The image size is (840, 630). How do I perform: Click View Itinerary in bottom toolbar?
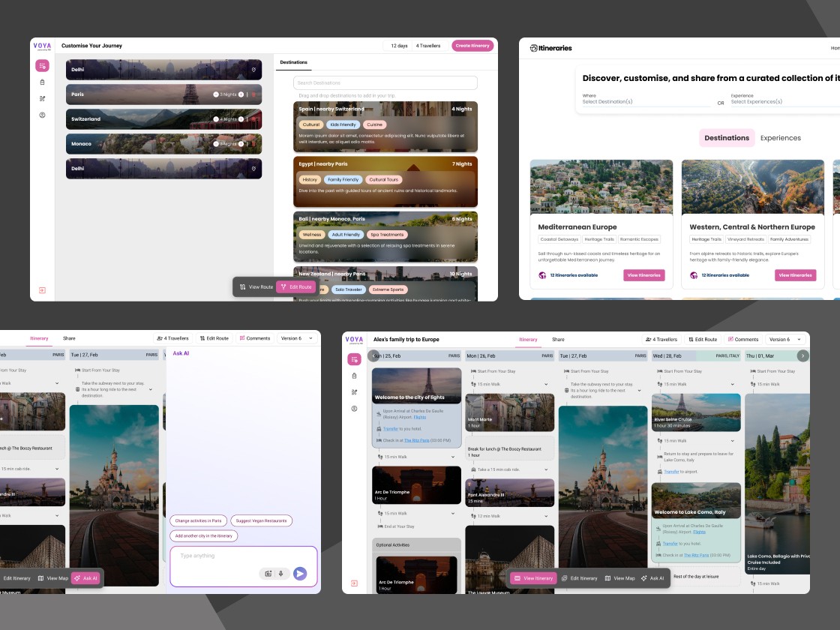pos(533,578)
